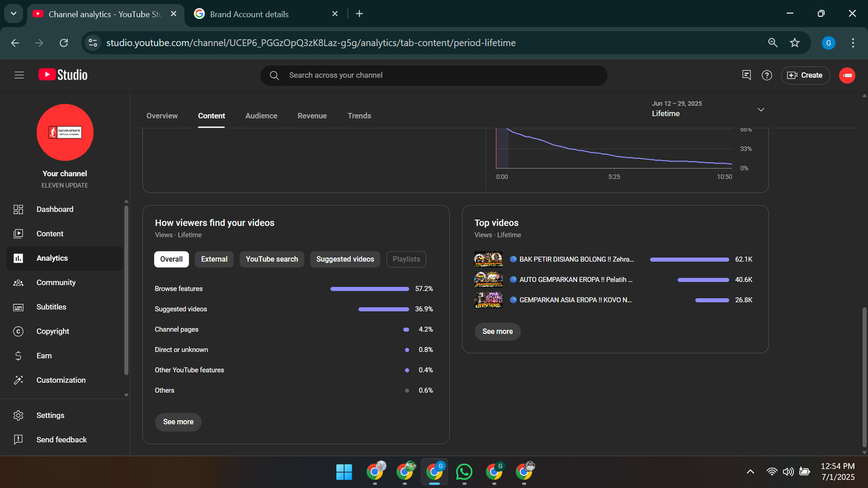Open the Earn dollar icon
This screenshot has height=488, width=868.
point(18,356)
